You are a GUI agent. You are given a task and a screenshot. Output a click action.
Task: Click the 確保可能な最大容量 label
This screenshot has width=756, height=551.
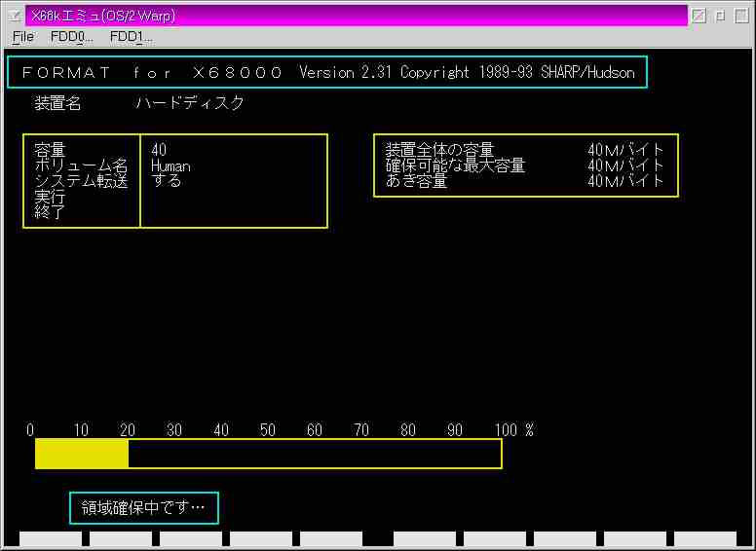455,165
